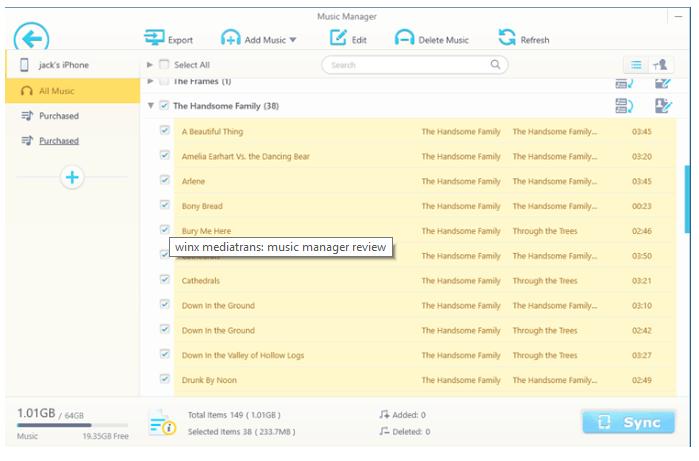Click export icon for The Handsome Family

(625, 106)
